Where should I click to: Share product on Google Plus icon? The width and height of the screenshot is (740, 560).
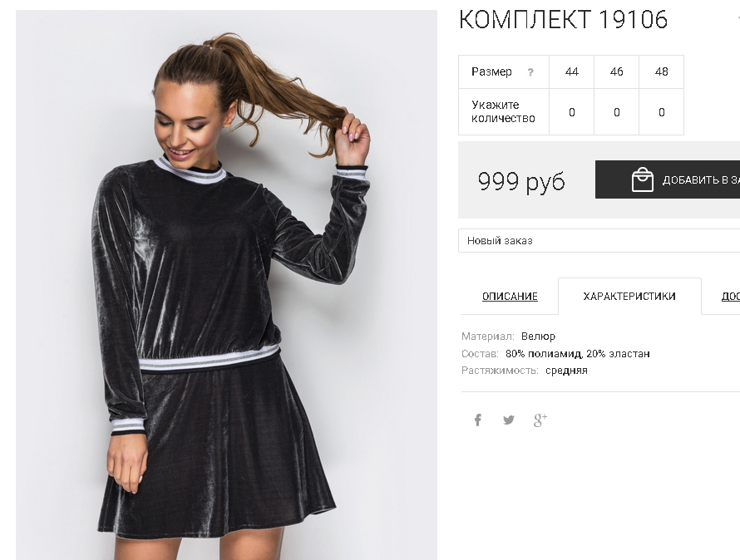point(540,420)
